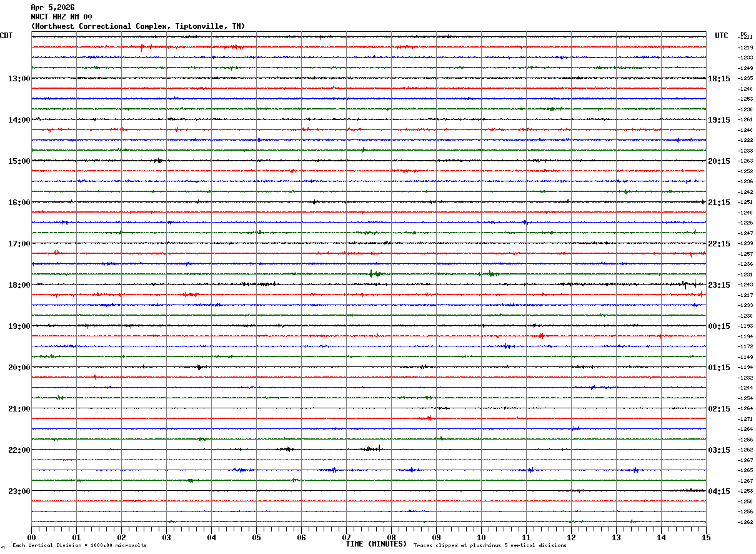Click the 13:00 CDT time label

point(19,79)
